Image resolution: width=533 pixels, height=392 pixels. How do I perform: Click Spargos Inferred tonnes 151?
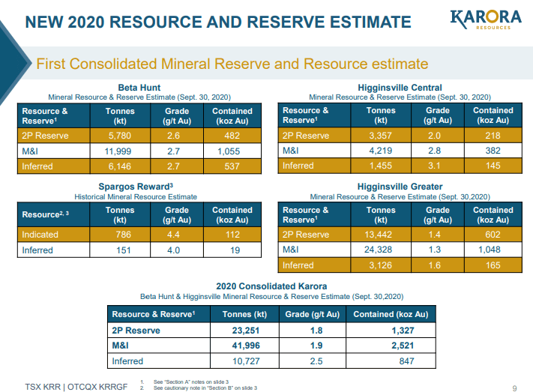click(x=124, y=250)
